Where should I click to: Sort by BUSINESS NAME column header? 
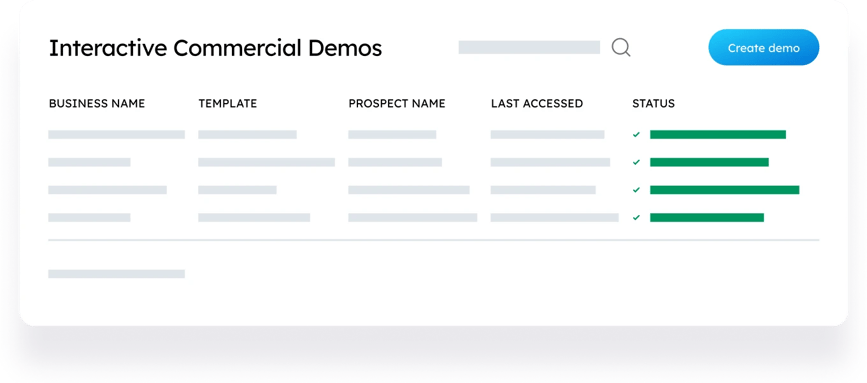click(x=97, y=103)
